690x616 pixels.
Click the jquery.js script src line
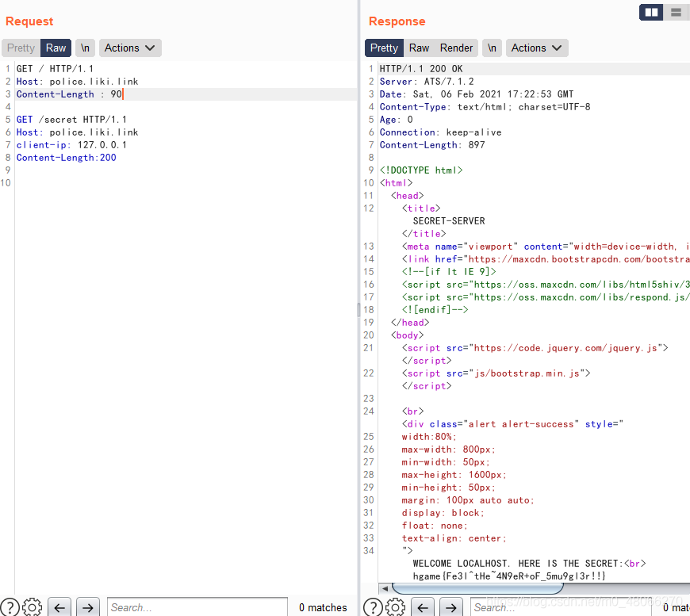point(535,348)
